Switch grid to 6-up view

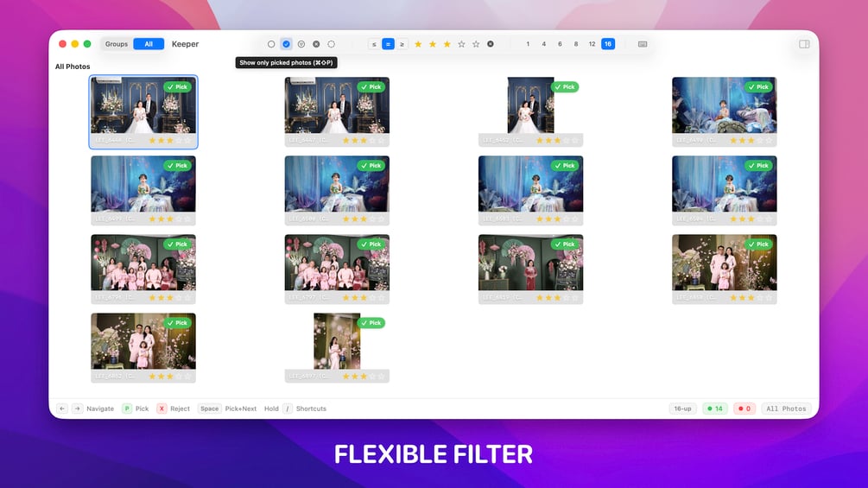click(560, 44)
